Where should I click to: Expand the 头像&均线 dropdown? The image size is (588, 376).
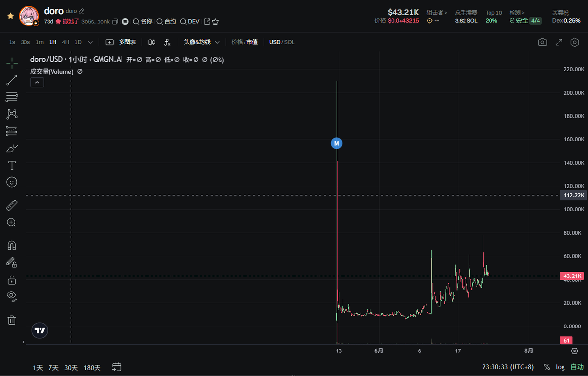coord(201,42)
